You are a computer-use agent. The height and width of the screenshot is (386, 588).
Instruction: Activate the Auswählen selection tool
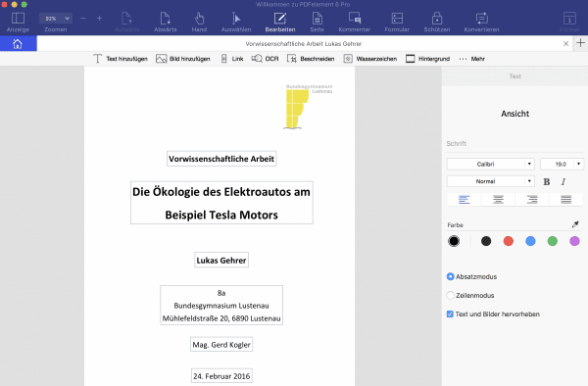coord(236,23)
